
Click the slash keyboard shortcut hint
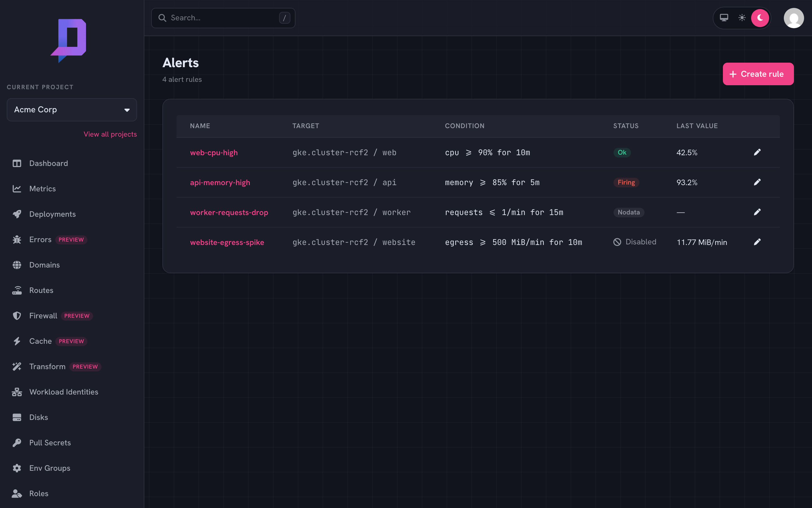(x=284, y=18)
